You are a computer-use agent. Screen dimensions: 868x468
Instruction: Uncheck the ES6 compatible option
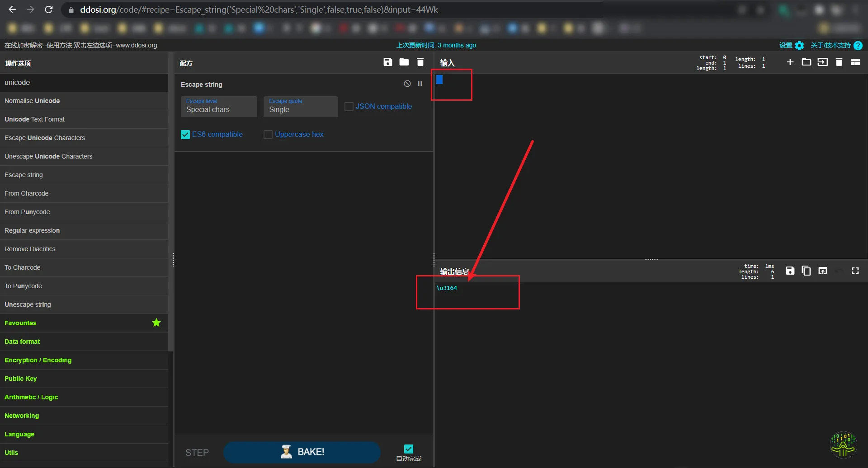coord(185,135)
